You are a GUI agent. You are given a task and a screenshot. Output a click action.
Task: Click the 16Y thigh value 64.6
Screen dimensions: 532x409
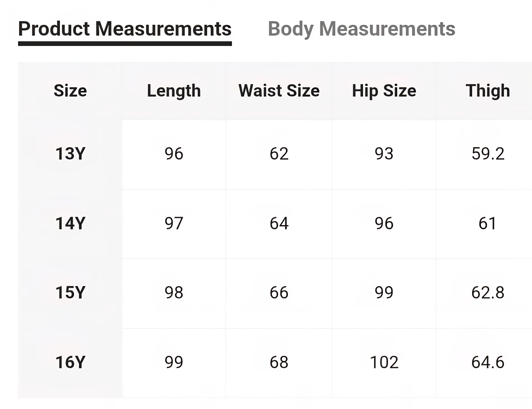[x=488, y=362]
